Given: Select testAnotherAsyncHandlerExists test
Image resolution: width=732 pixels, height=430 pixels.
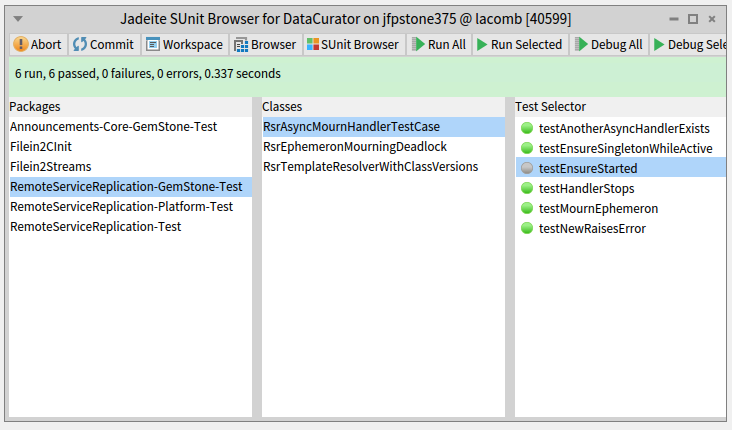Looking at the screenshot, I should [x=623, y=128].
